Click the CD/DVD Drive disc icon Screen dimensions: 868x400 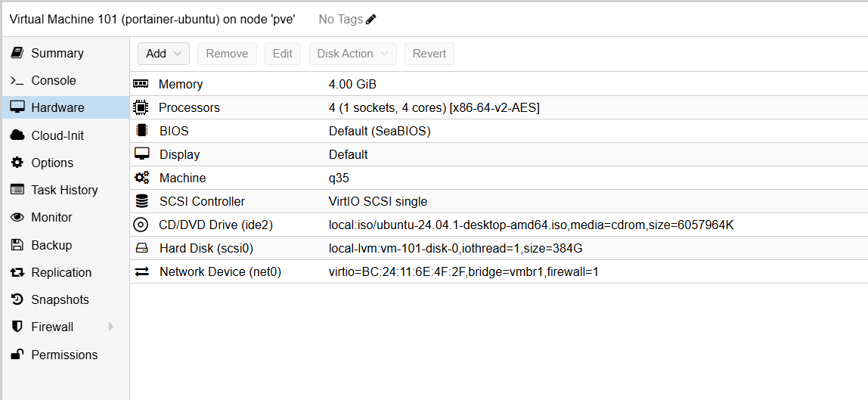point(141,225)
